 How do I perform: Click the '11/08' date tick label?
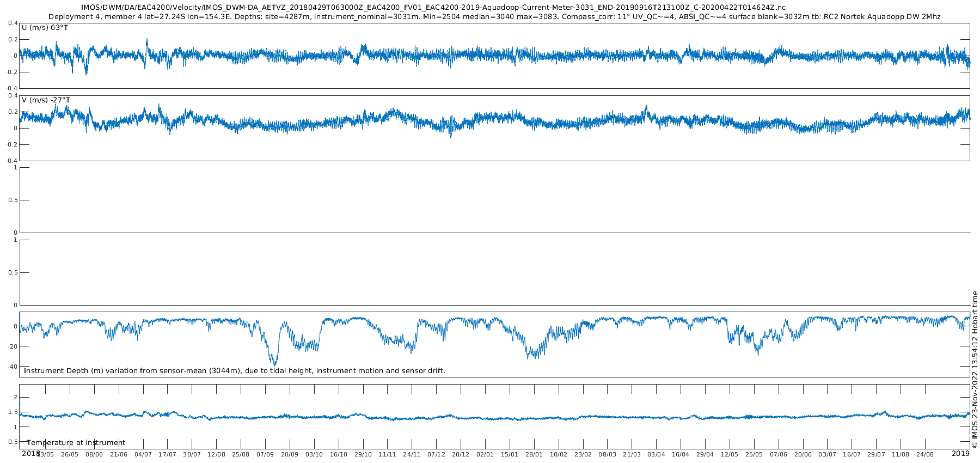click(901, 454)
